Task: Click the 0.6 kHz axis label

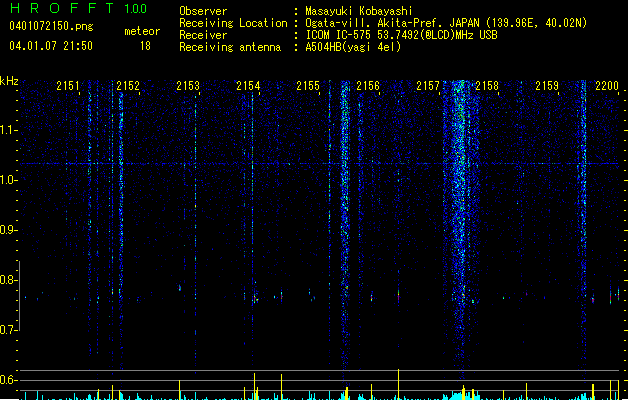Action: [8, 380]
